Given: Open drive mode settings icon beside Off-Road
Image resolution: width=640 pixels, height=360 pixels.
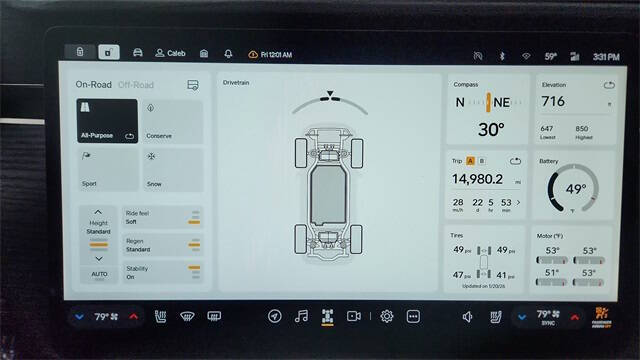Looking at the screenshot, I should tap(193, 85).
